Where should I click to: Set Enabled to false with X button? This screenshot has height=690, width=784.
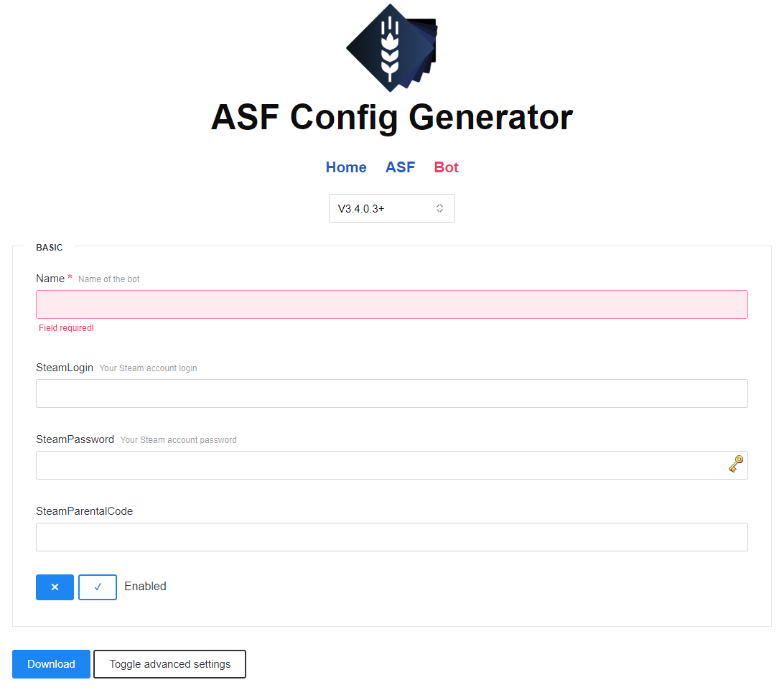point(55,587)
